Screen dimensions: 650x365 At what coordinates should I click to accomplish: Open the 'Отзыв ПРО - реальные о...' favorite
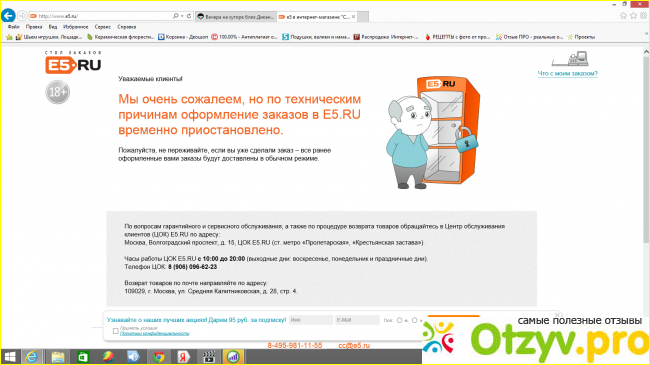[529, 37]
